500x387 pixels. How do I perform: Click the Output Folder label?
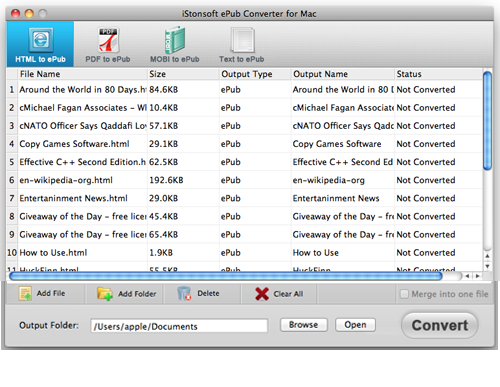point(49,325)
